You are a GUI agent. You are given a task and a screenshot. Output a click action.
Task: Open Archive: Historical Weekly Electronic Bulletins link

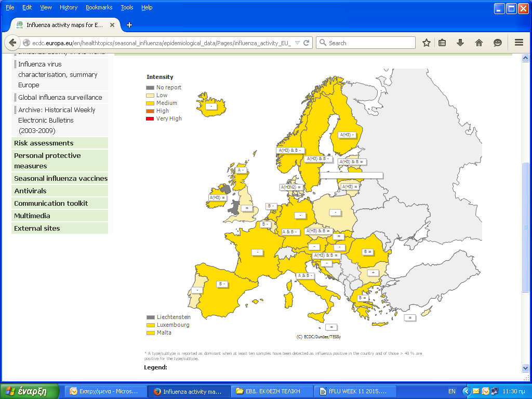(57, 120)
